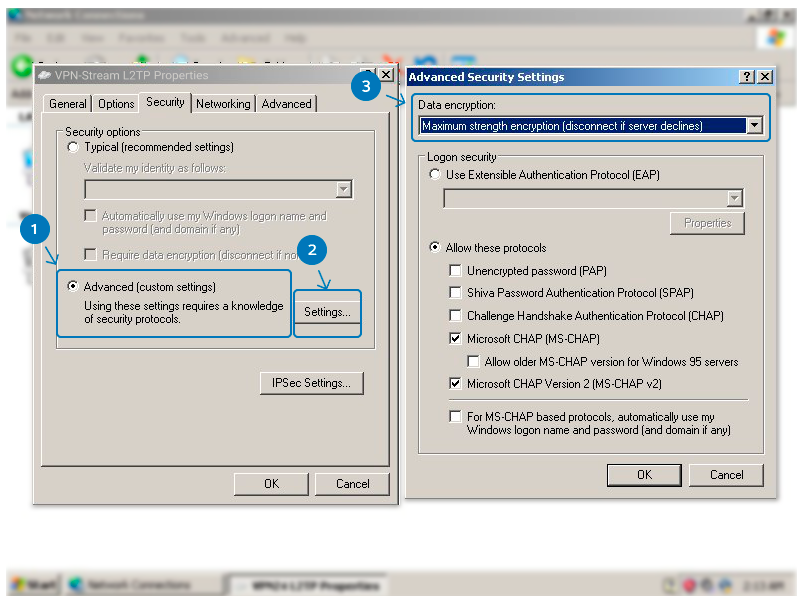Image resolution: width=803 pixels, height=606 pixels.
Task: Enable Unencrypted password (PAP) checkbox
Action: (x=455, y=270)
